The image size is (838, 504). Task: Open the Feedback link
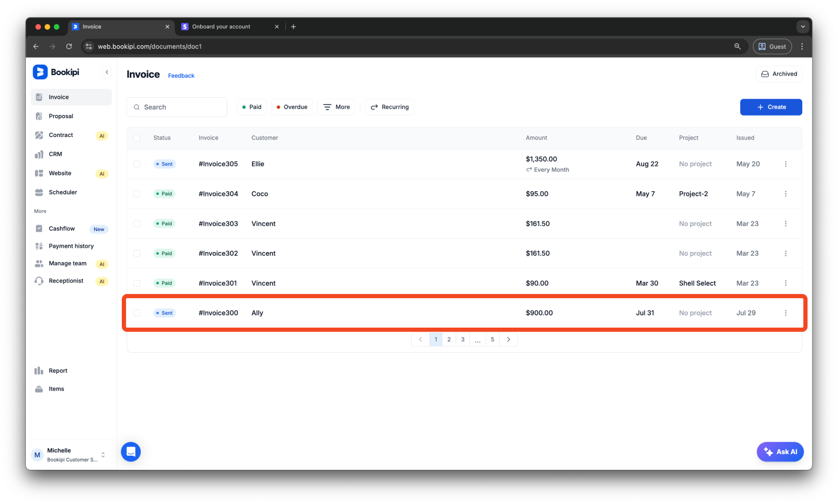tap(181, 76)
